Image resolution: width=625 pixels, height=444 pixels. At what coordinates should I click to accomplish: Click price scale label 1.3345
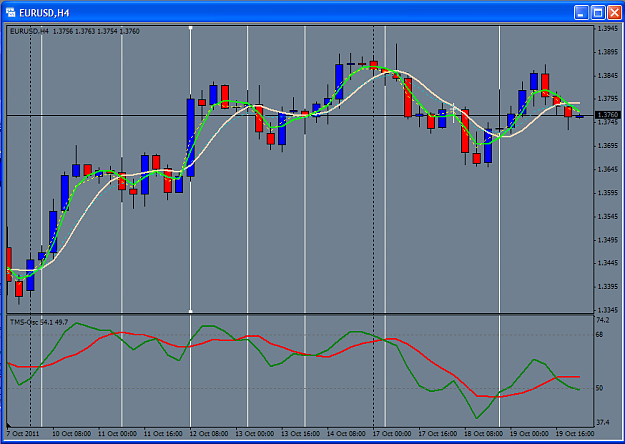pyautogui.click(x=607, y=310)
